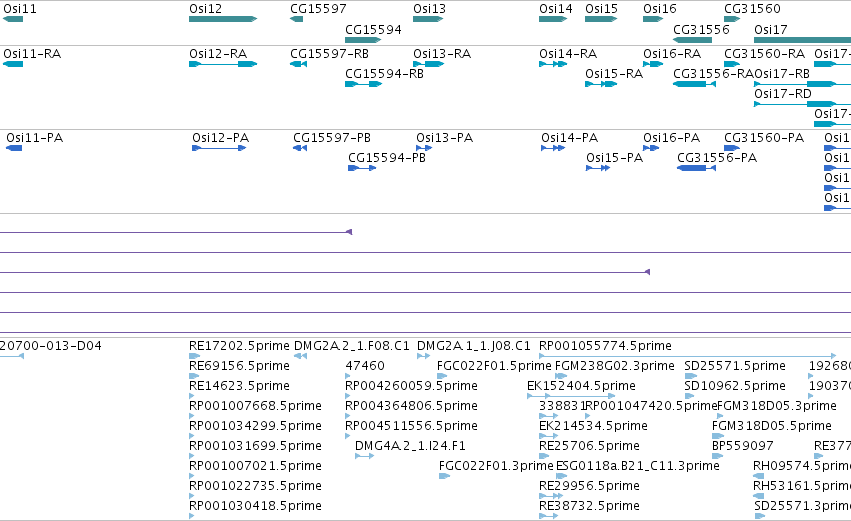Select the Osi17-RB transcript feature
851x521 pixels.
coord(803,84)
